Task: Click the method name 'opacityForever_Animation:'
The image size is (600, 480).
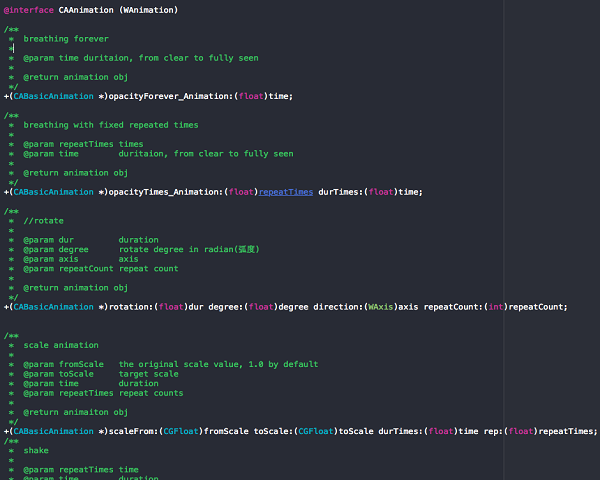Action: pyautogui.click(x=171, y=96)
